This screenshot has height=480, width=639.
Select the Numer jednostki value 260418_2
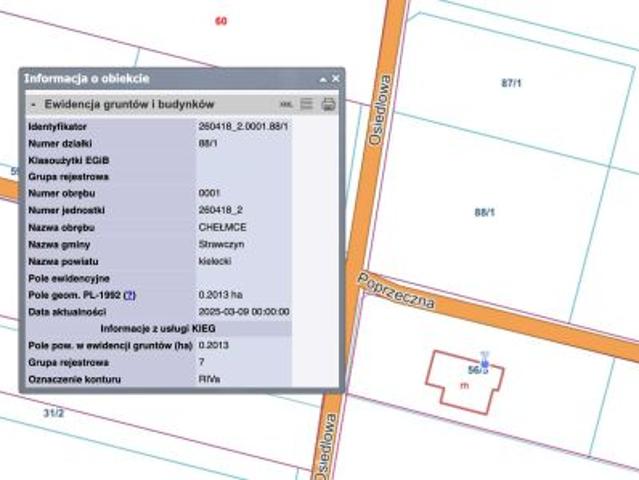tap(220, 210)
